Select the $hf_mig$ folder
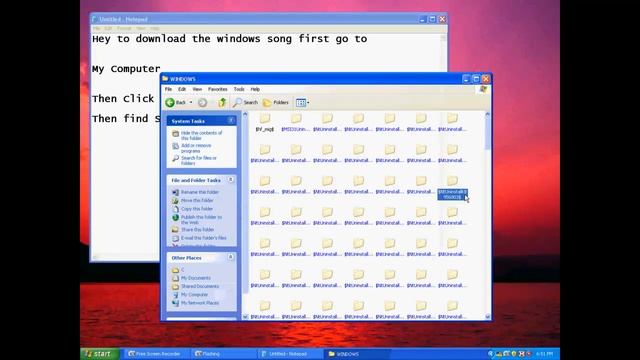The image size is (640, 360). tap(264, 122)
